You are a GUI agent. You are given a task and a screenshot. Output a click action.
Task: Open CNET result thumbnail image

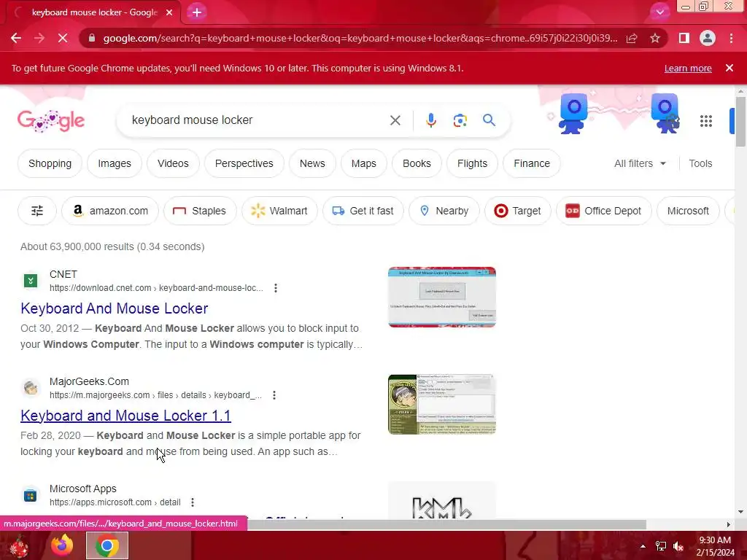pos(441,297)
